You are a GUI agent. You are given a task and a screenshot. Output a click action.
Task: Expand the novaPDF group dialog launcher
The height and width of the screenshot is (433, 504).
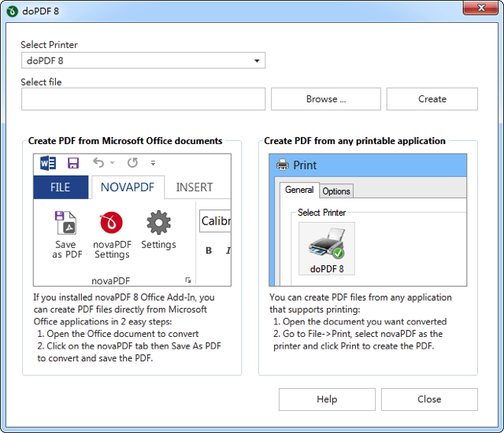pyautogui.click(x=187, y=280)
